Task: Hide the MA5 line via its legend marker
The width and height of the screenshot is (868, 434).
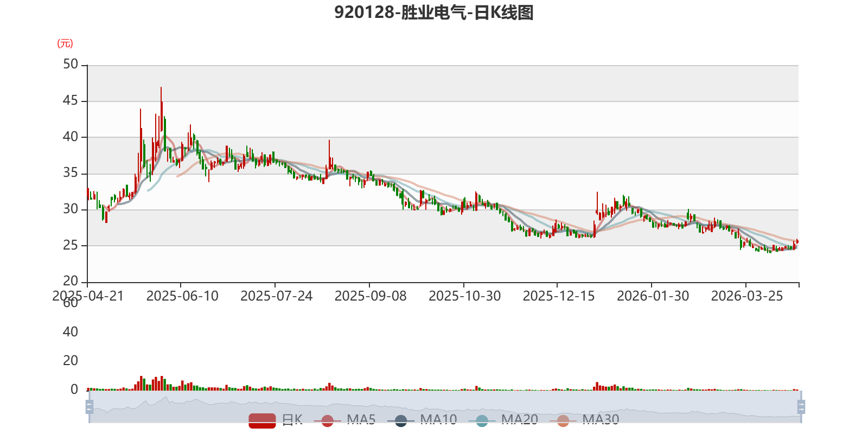Action: 327,420
